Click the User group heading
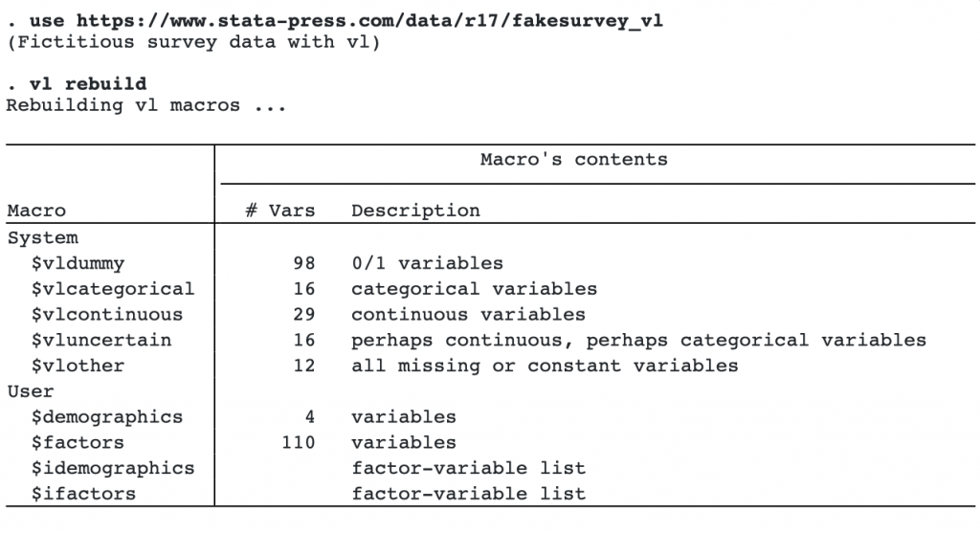Screen dimensions: 980x533 tap(31, 391)
